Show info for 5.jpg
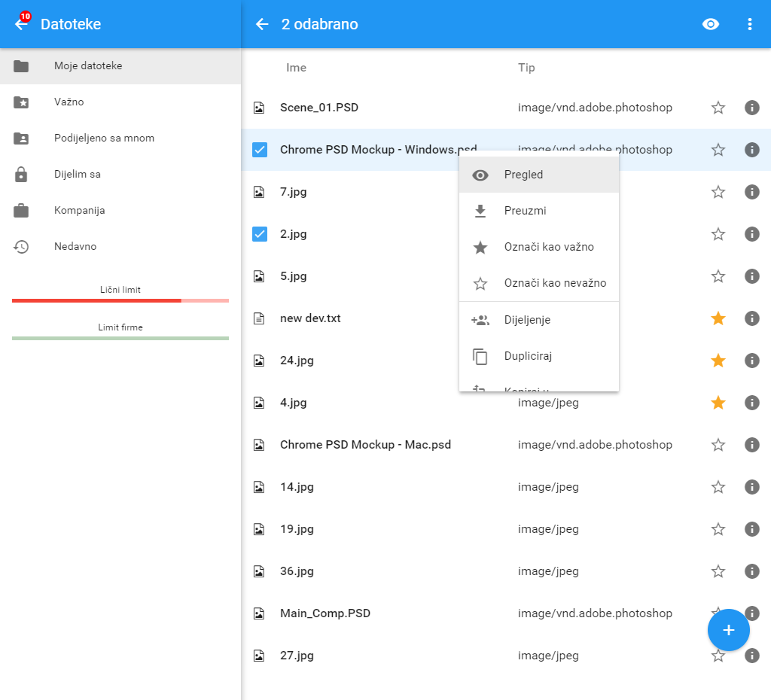The width and height of the screenshot is (771, 700). point(752,276)
